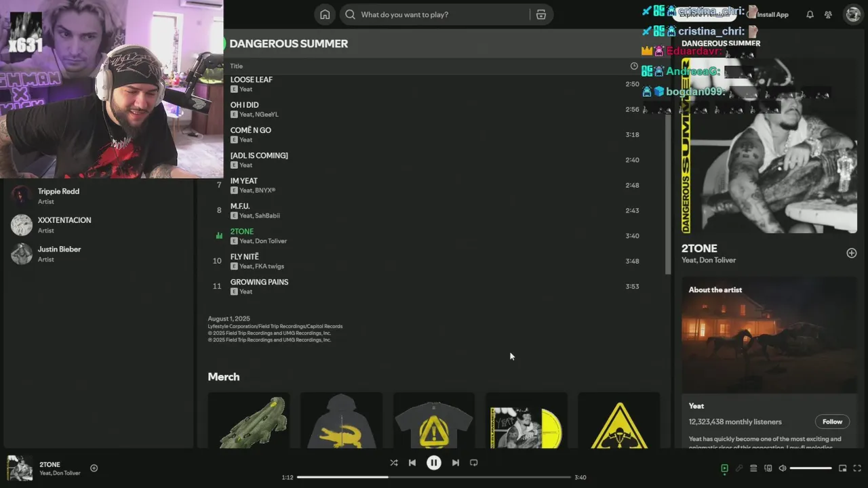Viewport: 868px width, 488px height.
Task: Open the alligator merch item
Action: [x=248, y=420]
